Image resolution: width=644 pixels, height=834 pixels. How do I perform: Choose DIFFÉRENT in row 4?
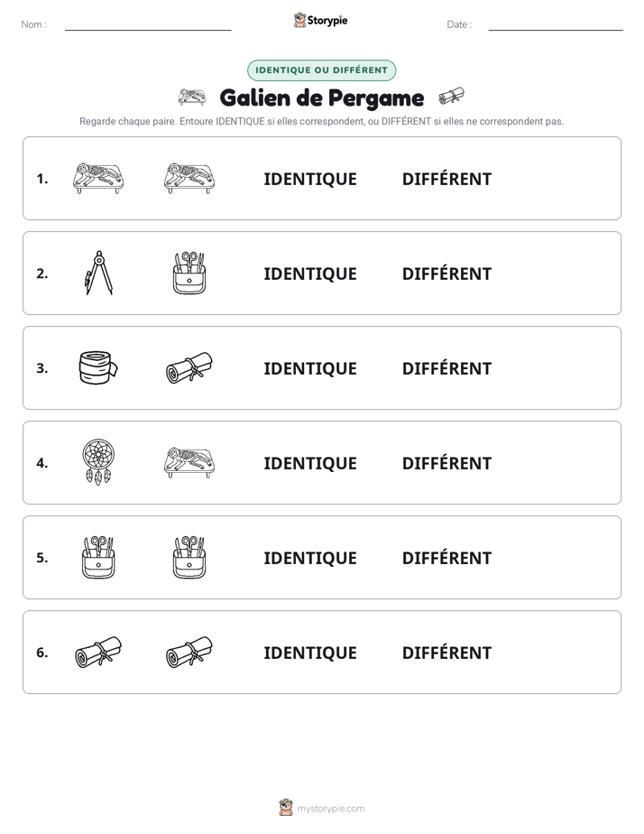point(446,463)
